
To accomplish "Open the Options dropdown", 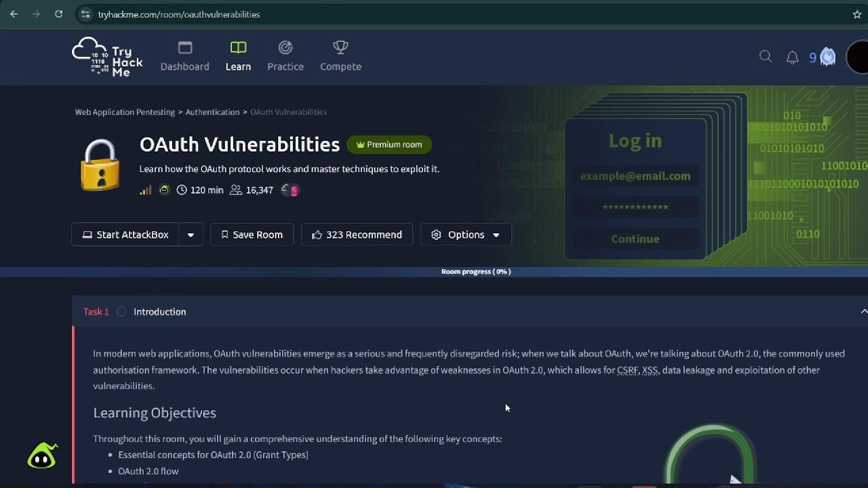I will point(466,235).
